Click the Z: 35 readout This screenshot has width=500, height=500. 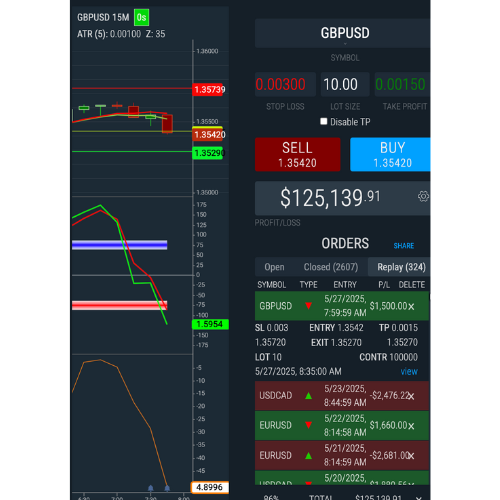pos(155,34)
